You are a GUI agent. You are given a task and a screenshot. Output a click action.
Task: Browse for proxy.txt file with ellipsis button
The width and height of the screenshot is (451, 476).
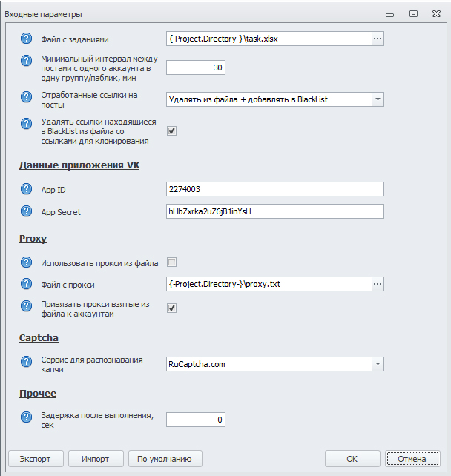378,284
